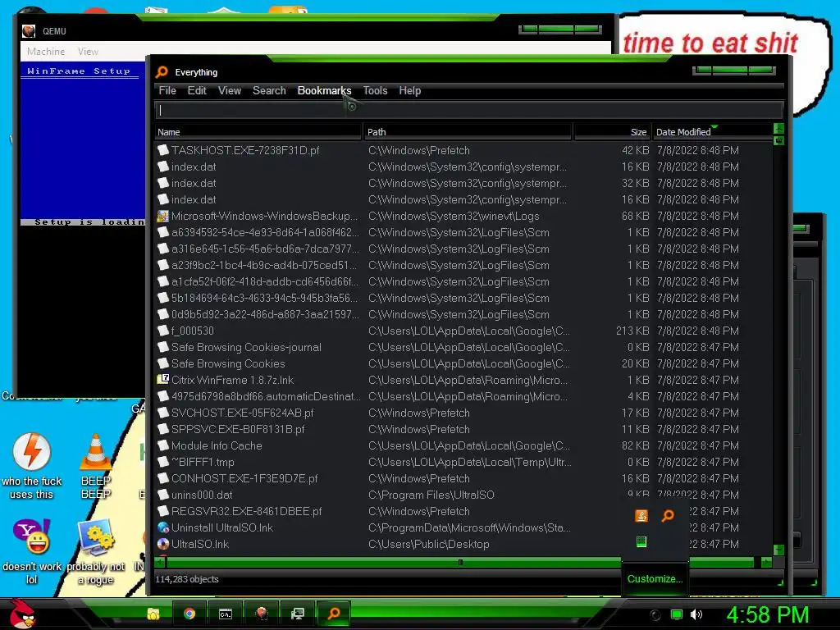Select unins000.dat in the results

coord(463,495)
